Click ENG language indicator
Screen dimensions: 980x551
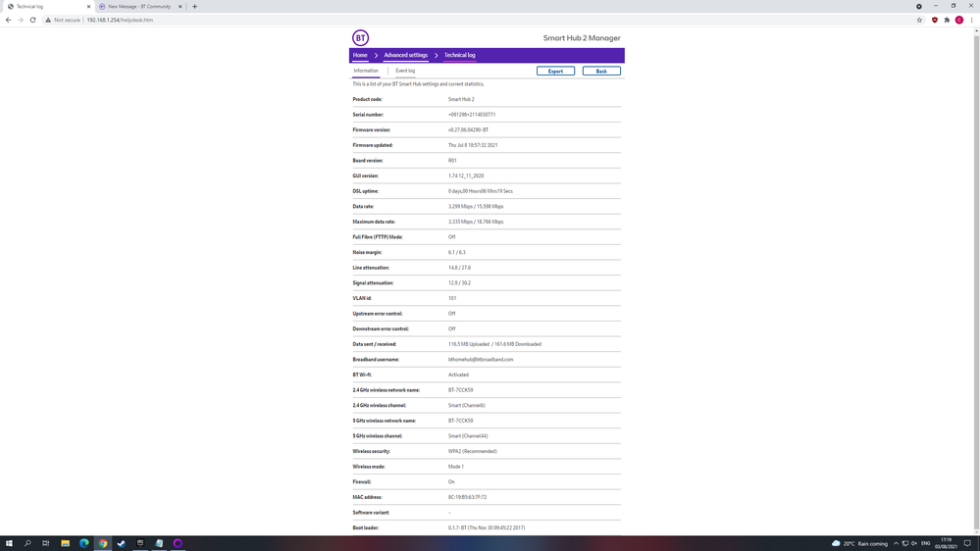[926, 543]
